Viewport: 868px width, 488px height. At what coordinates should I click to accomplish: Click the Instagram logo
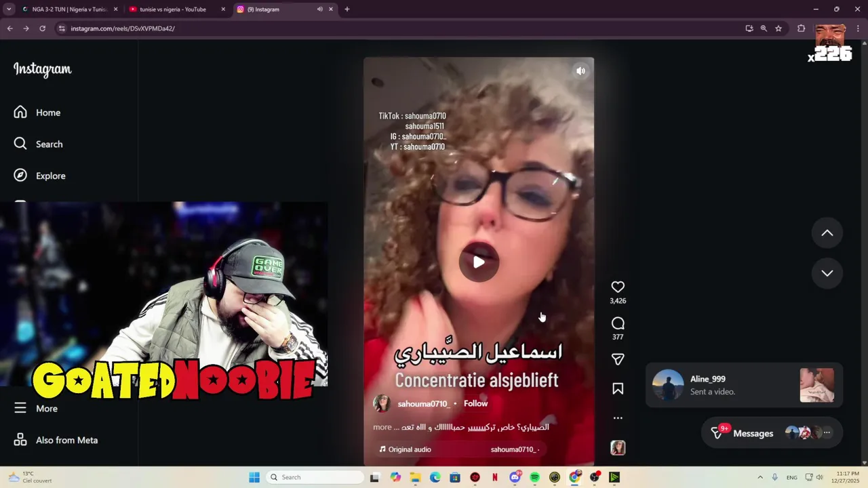click(x=42, y=69)
